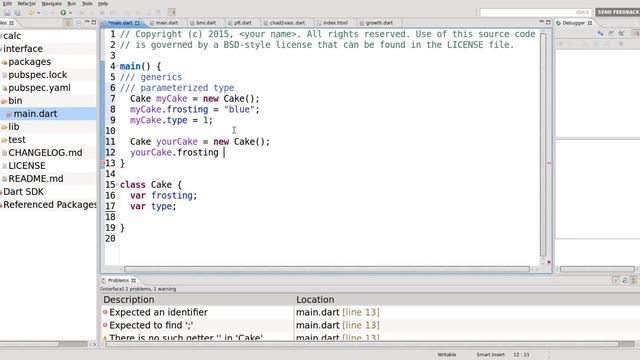Select main.dart in the Files tree
This screenshot has height=360, width=640.
(35, 113)
